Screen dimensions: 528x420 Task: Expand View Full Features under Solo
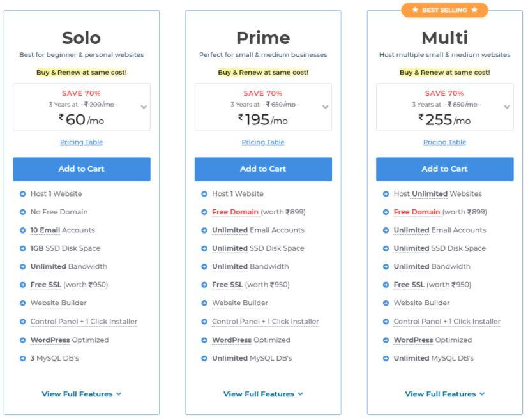[x=82, y=394]
